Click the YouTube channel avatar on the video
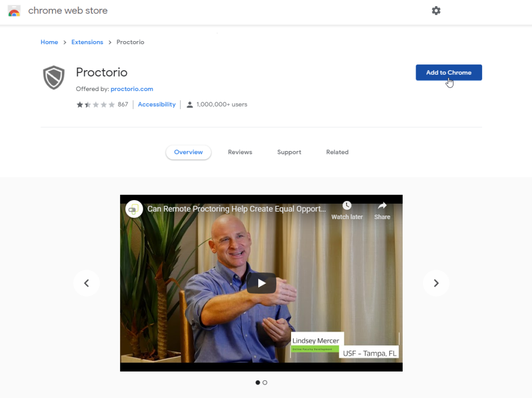Screen dimensions: 532x398 (x=134, y=209)
